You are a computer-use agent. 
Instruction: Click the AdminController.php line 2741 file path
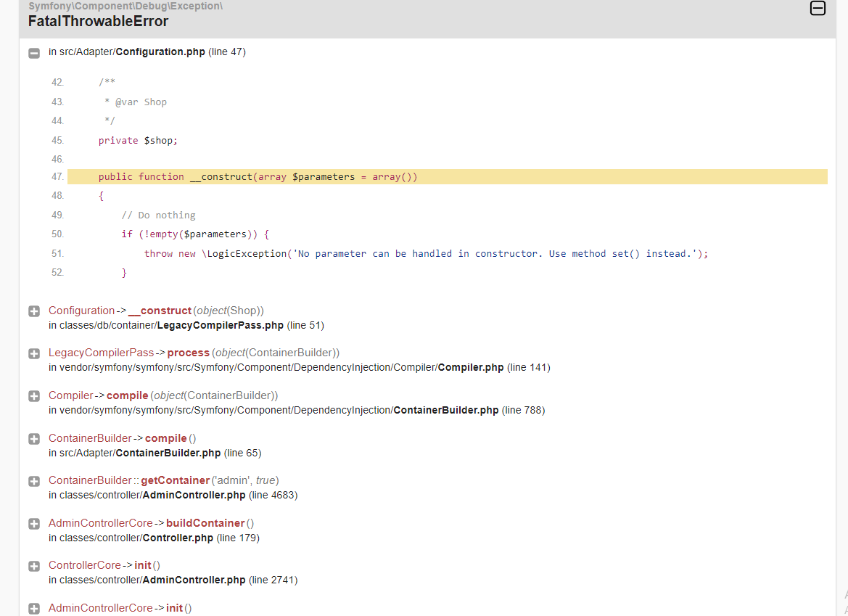[173, 580]
